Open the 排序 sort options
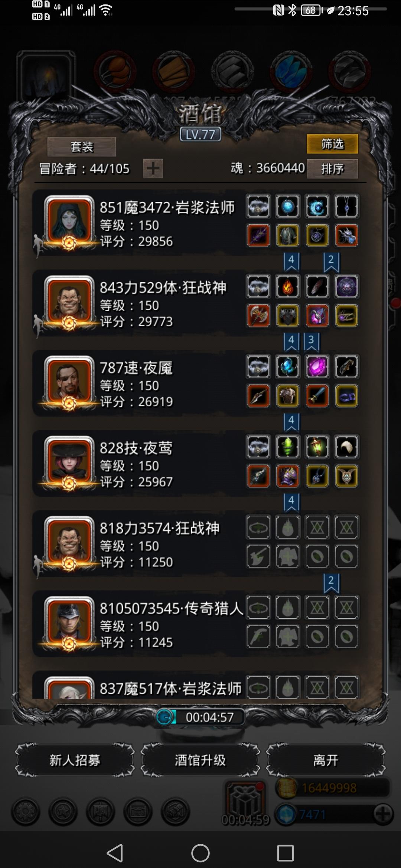401x868 pixels. pyautogui.click(x=332, y=169)
